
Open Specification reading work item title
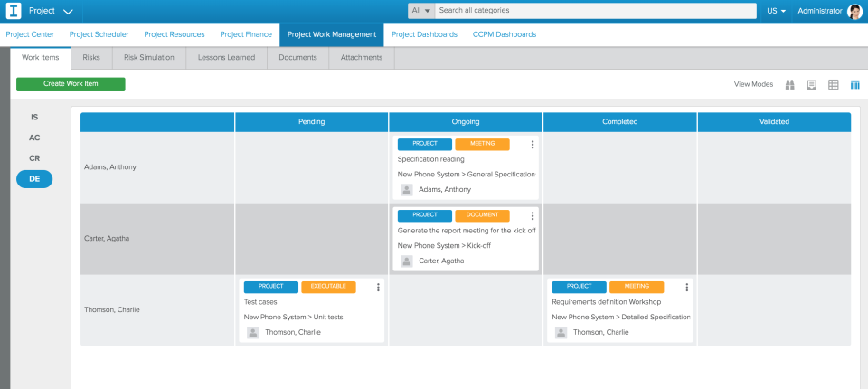pyautogui.click(x=430, y=159)
